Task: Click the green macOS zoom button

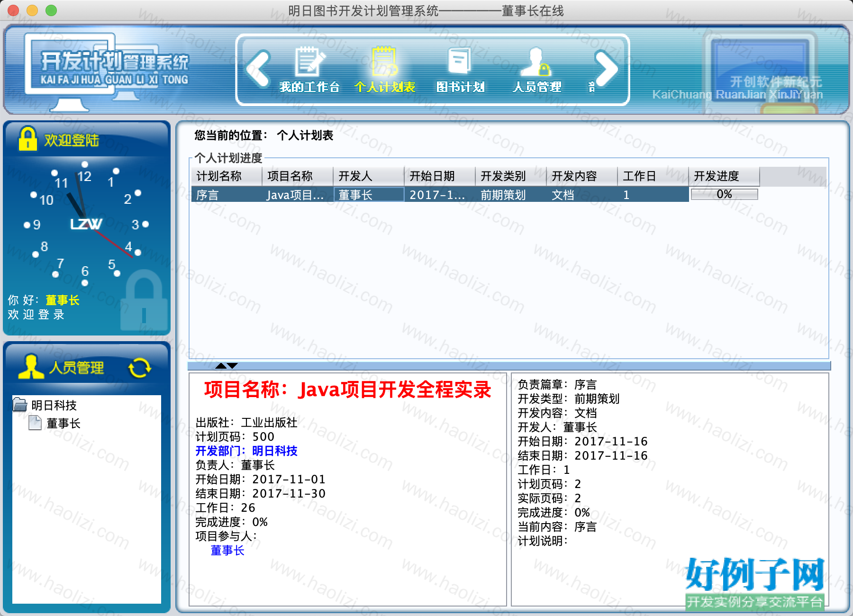Action: pos(51,10)
